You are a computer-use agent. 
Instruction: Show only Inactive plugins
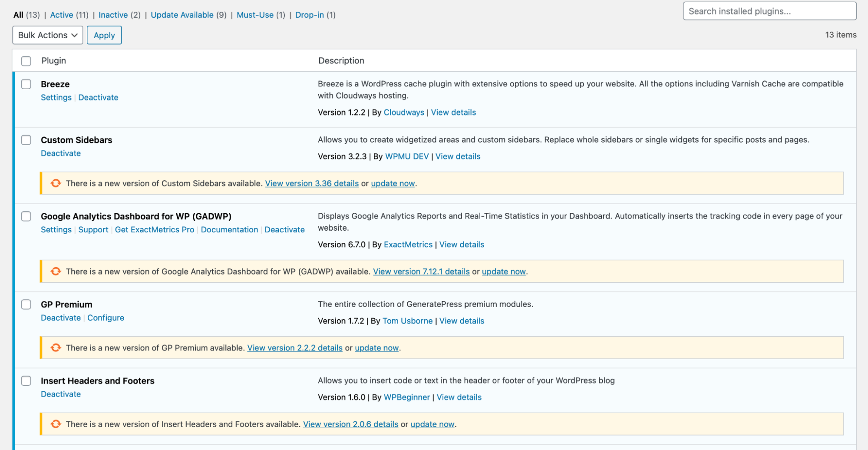click(x=113, y=15)
